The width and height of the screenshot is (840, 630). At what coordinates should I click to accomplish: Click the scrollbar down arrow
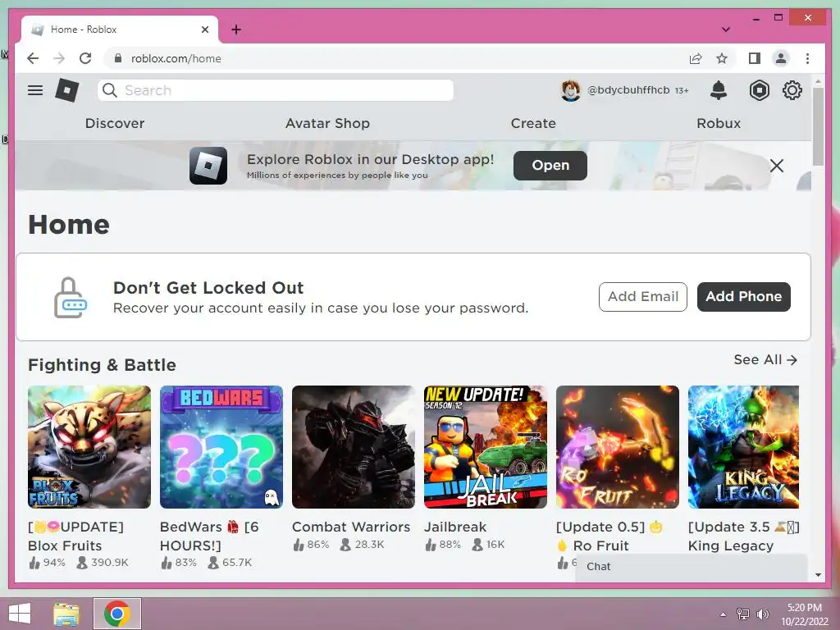coord(818,575)
